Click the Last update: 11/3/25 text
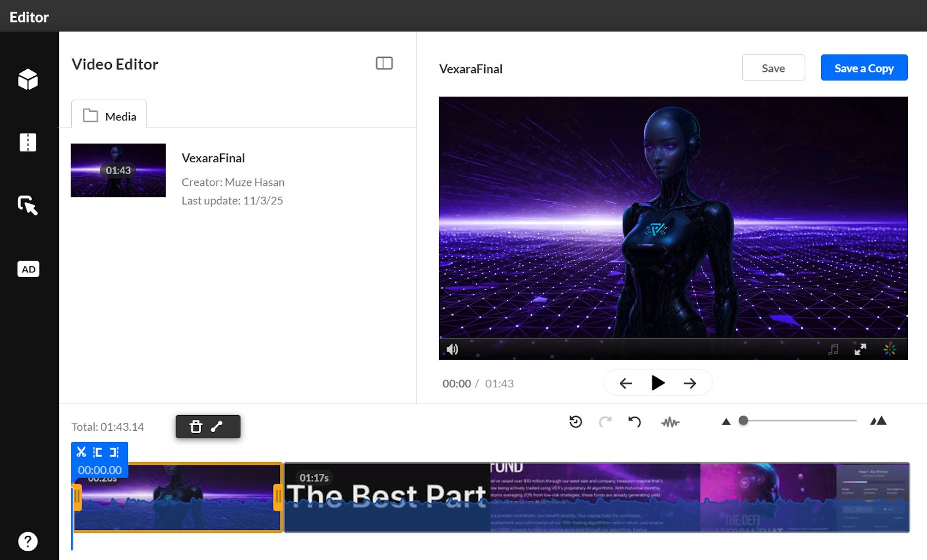The width and height of the screenshot is (927, 560). pos(232,200)
